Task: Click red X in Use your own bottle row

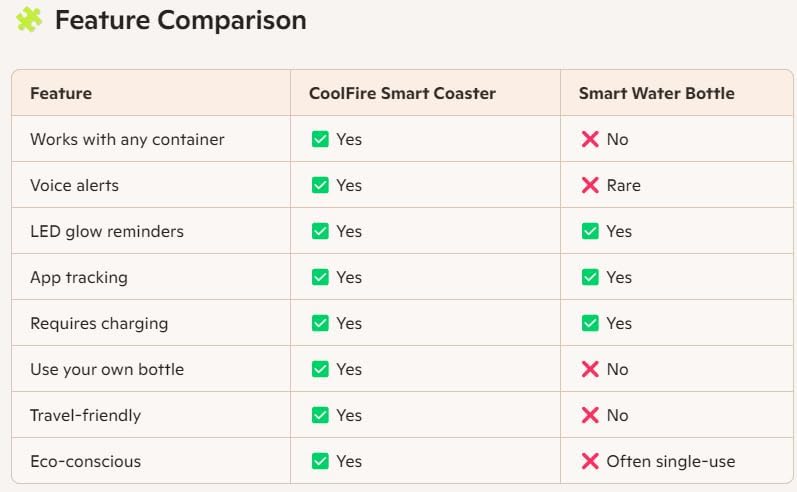Action: click(590, 369)
